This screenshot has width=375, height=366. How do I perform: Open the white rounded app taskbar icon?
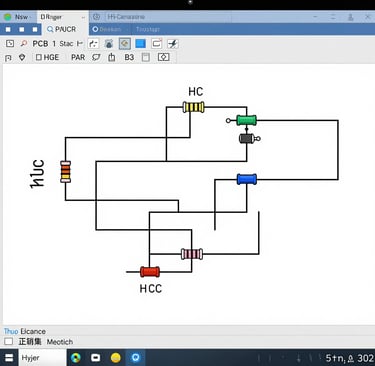[96, 358]
